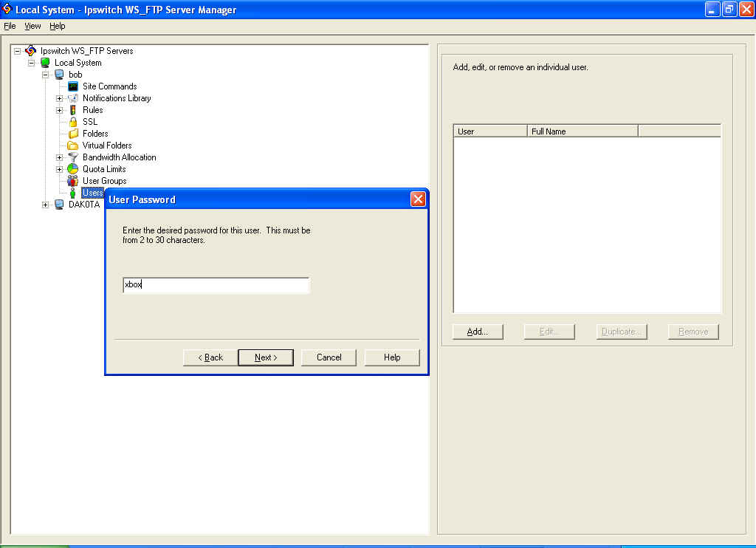Open the File menu
The height and width of the screenshot is (548, 756).
click(x=10, y=26)
